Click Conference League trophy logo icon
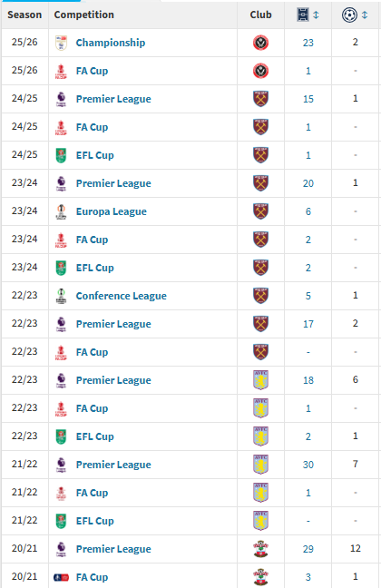This screenshot has height=588, width=381. (61, 296)
